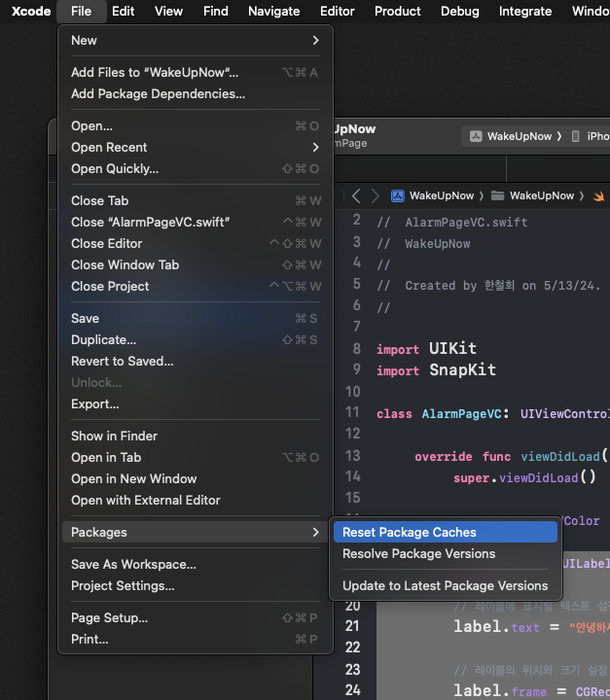Image resolution: width=610 pixels, height=700 pixels.
Task: Select Close "AlarmPageVC.swift"
Action: tap(196, 222)
